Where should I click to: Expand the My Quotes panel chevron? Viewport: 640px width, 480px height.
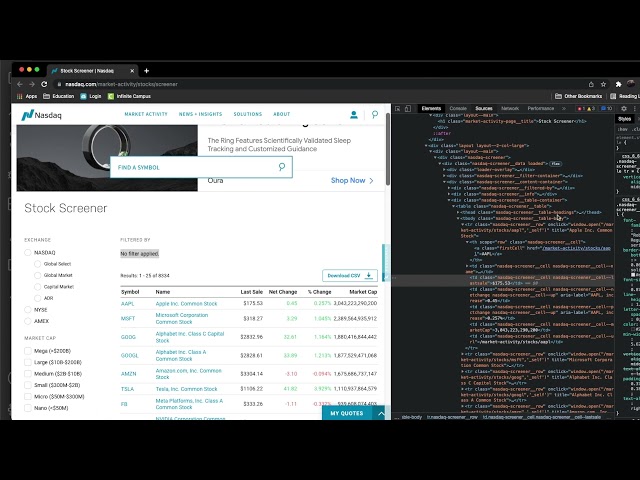pyautogui.click(x=381, y=413)
